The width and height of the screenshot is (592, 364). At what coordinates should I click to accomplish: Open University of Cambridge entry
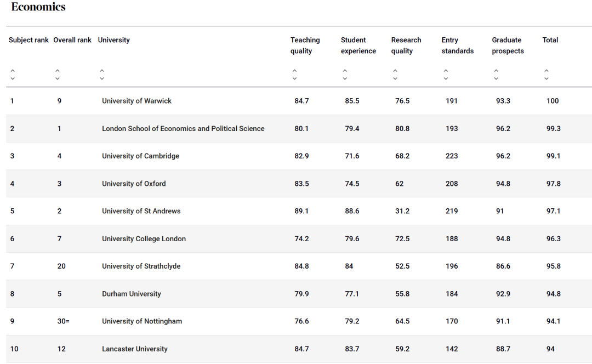click(140, 156)
